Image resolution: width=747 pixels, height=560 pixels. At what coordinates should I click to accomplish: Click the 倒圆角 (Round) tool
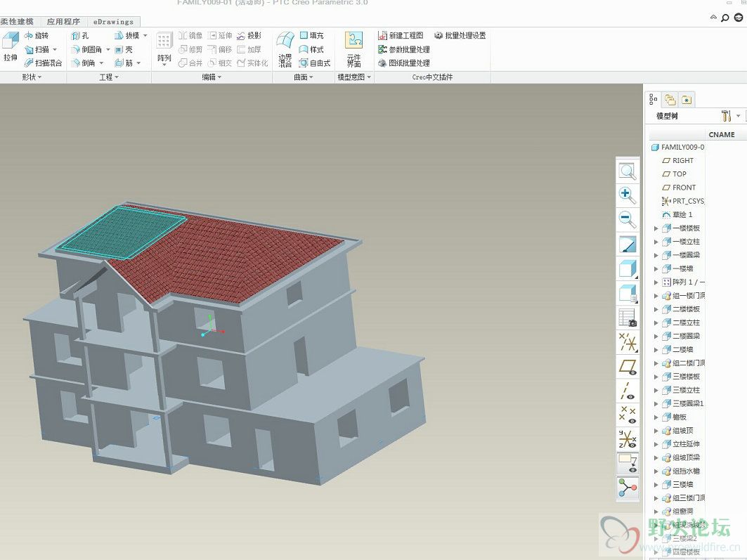click(86, 49)
